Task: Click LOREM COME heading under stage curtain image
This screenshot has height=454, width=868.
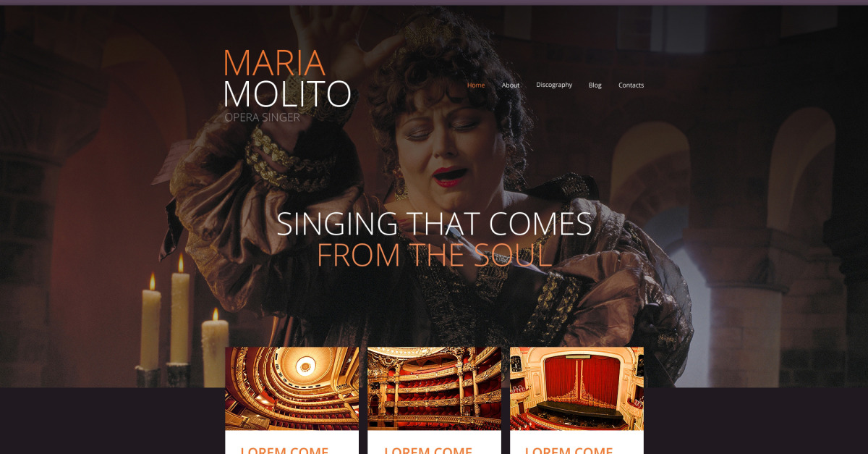Action: coord(569,450)
